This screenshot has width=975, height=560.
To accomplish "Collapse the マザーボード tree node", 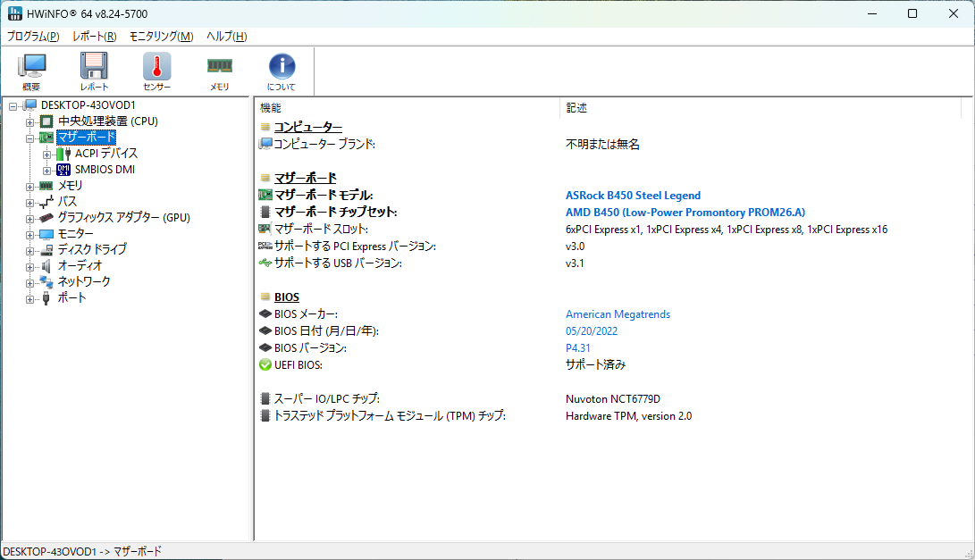I will 30,138.
